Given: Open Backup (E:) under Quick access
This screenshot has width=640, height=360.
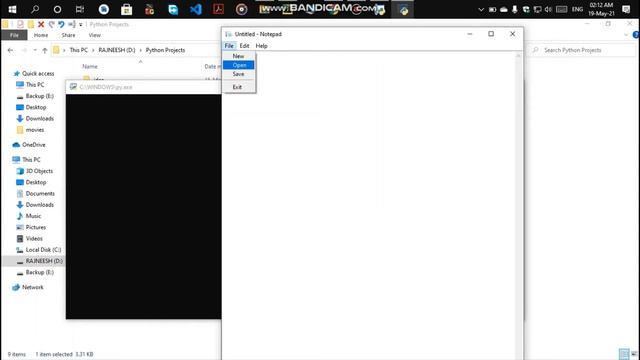Looking at the screenshot, I should tap(40, 96).
